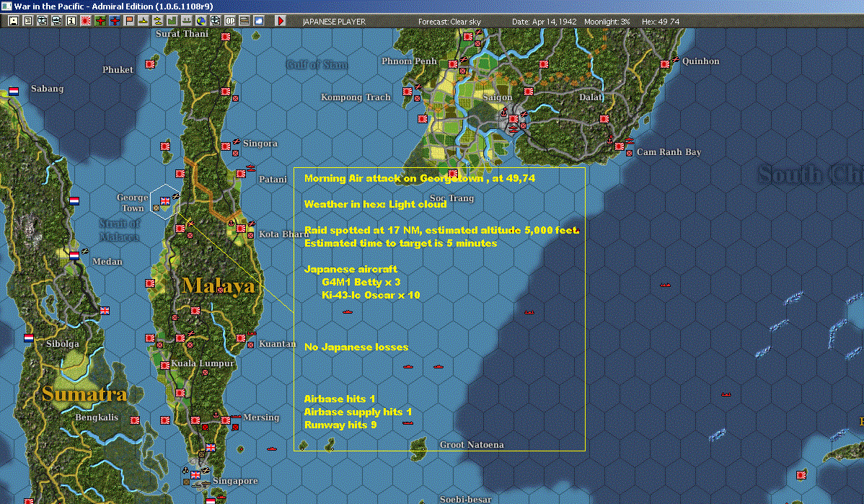Click the gray ship silhouette toolbar icon
This screenshot has width=864, height=504.
tap(186, 21)
